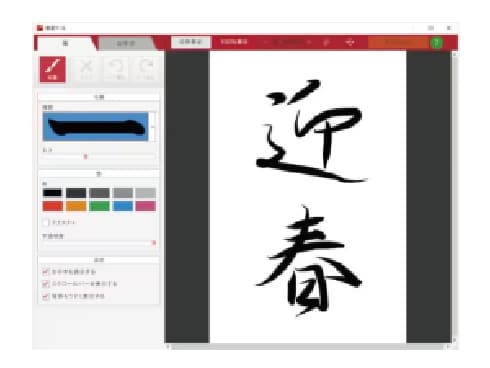Viewport: 490px width, 368px height.
Task: Pick the green color swatch
Action: coord(99,206)
